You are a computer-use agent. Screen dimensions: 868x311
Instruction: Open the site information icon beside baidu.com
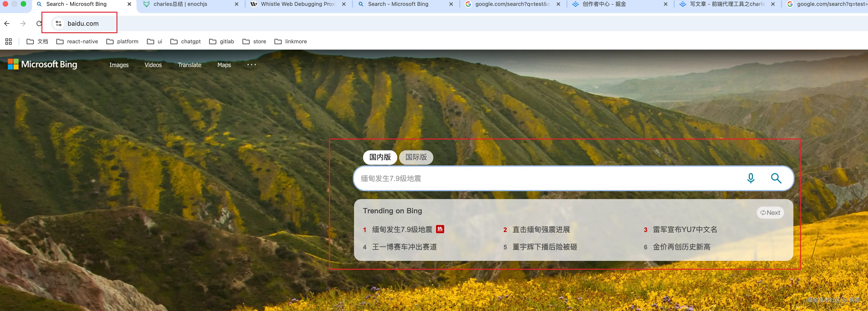(x=59, y=24)
